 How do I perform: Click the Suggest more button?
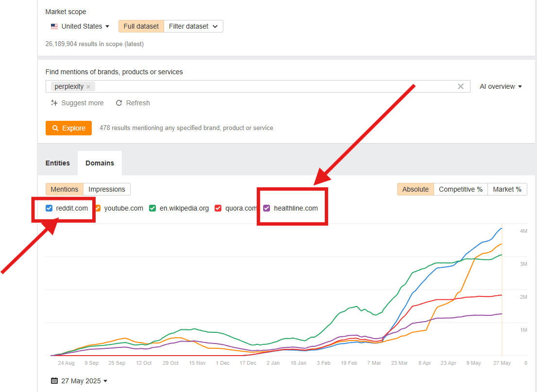pyautogui.click(x=77, y=103)
